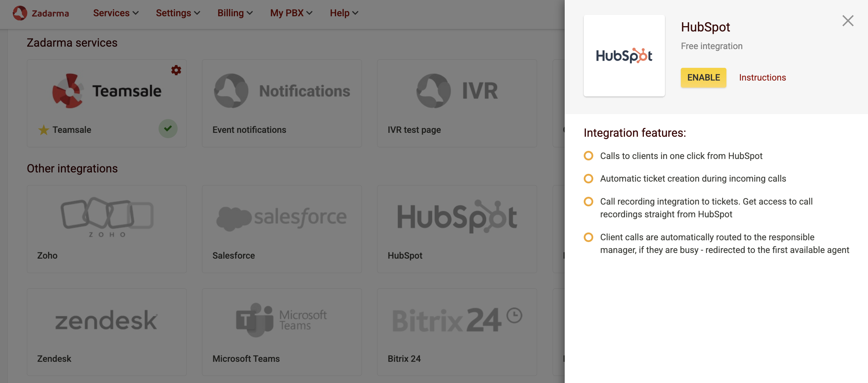Select the Zendesk integration logo
The height and width of the screenshot is (383, 868).
tap(106, 320)
